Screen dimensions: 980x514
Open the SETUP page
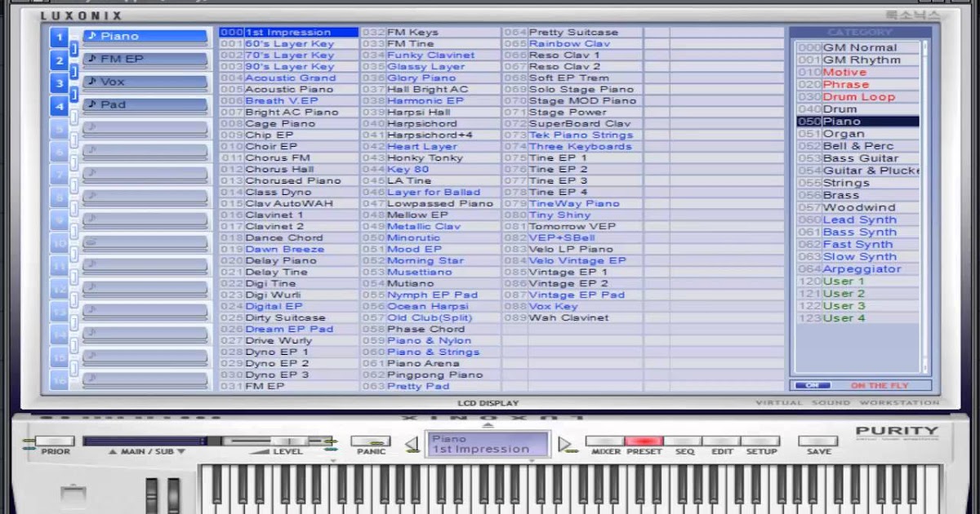pos(760,441)
